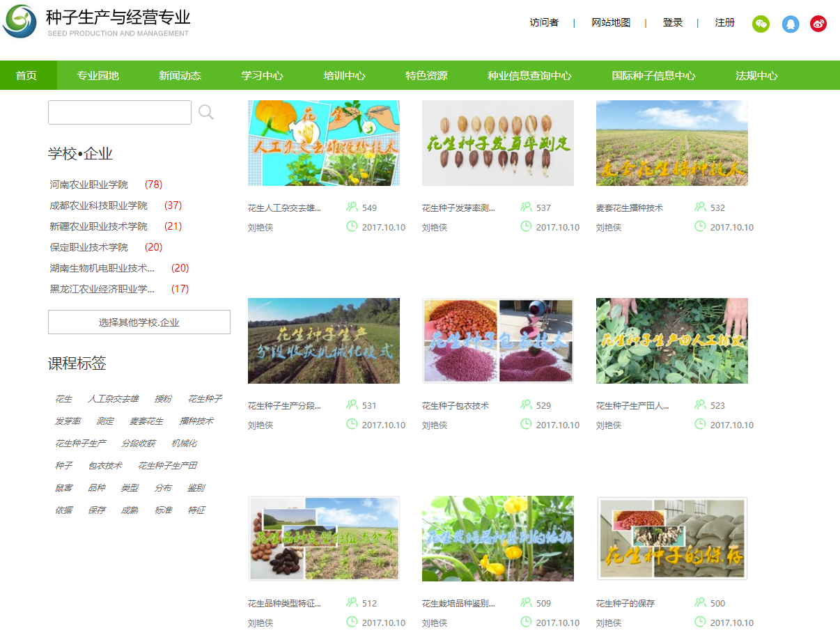
Task: Click the site logo at top left
Action: click(x=20, y=22)
